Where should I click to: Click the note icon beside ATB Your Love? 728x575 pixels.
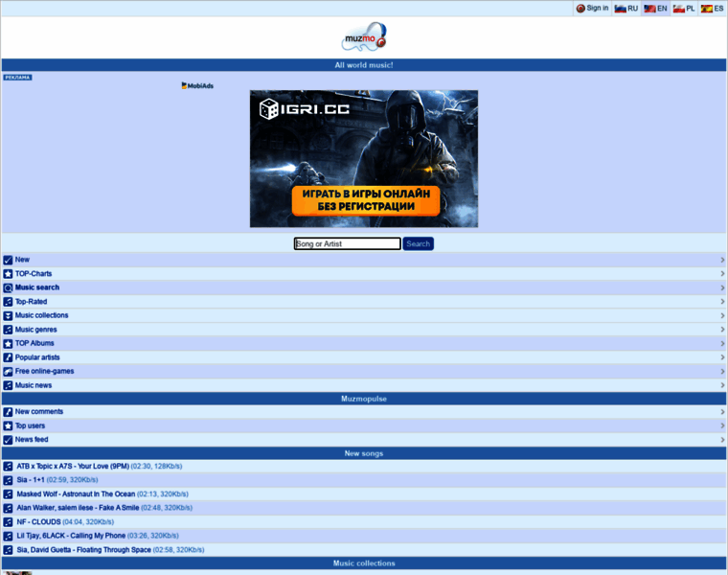tap(8, 467)
